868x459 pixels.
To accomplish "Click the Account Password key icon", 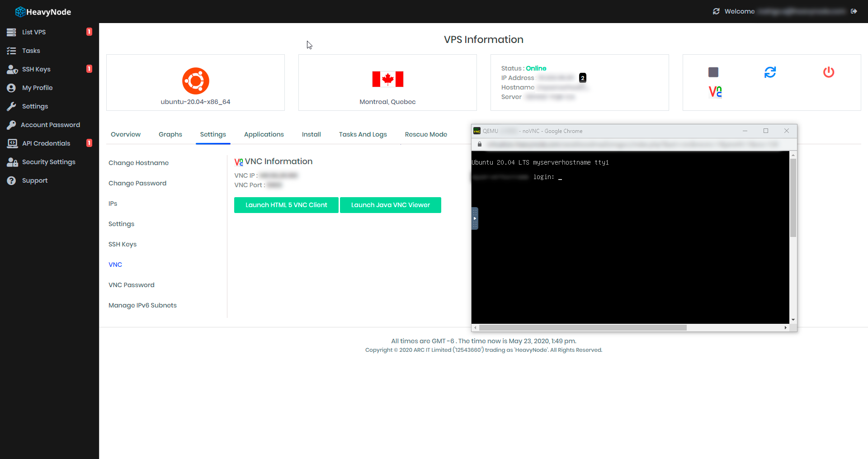I will pos(11,125).
